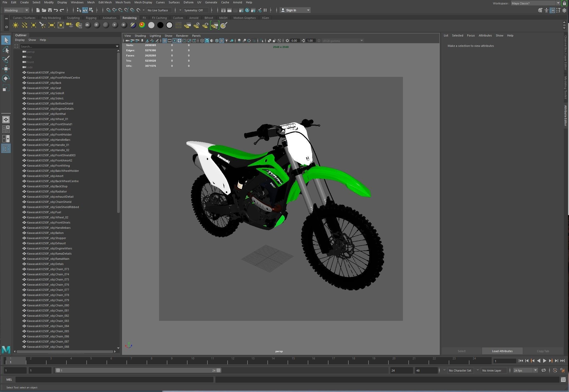Activate the Paint selection tool
The image size is (569, 392).
pos(6,59)
